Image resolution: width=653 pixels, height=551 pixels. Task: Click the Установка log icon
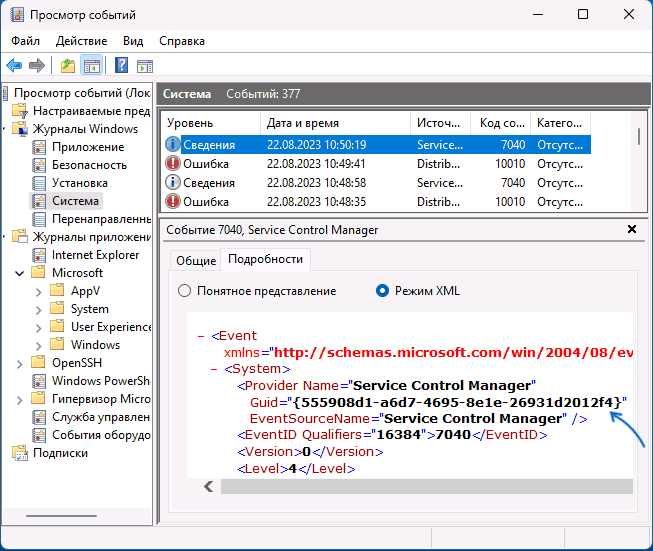[x=39, y=183]
